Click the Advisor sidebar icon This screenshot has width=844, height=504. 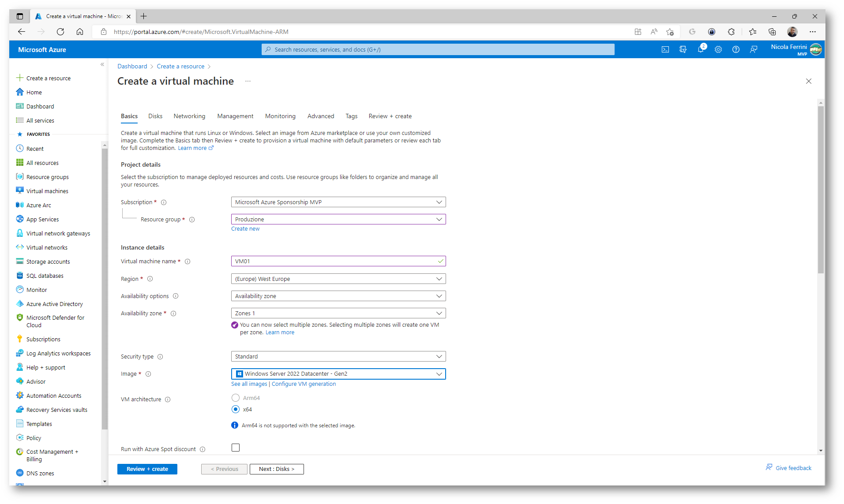pos(20,381)
